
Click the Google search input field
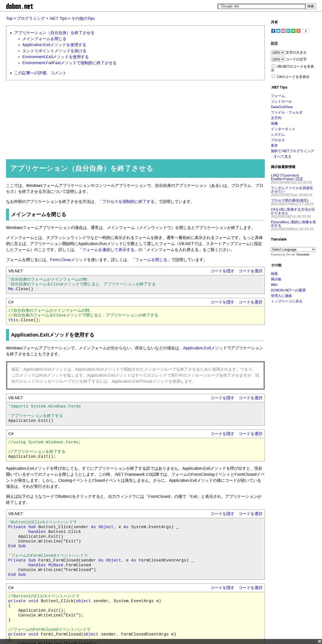click(261, 6)
